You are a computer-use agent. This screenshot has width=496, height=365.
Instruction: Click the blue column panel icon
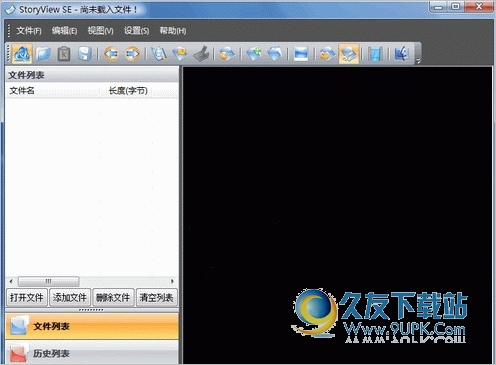tap(375, 54)
